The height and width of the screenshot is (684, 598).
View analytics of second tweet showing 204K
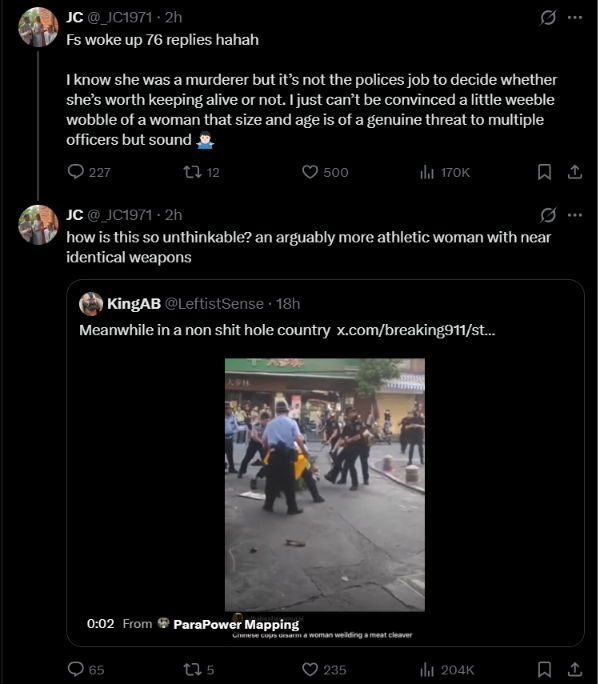point(447,670)
